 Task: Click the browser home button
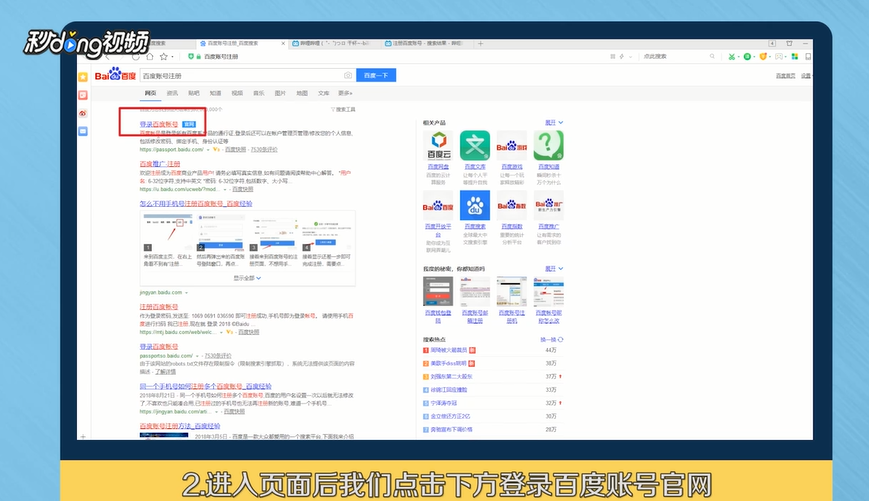(x=150, y=57)
